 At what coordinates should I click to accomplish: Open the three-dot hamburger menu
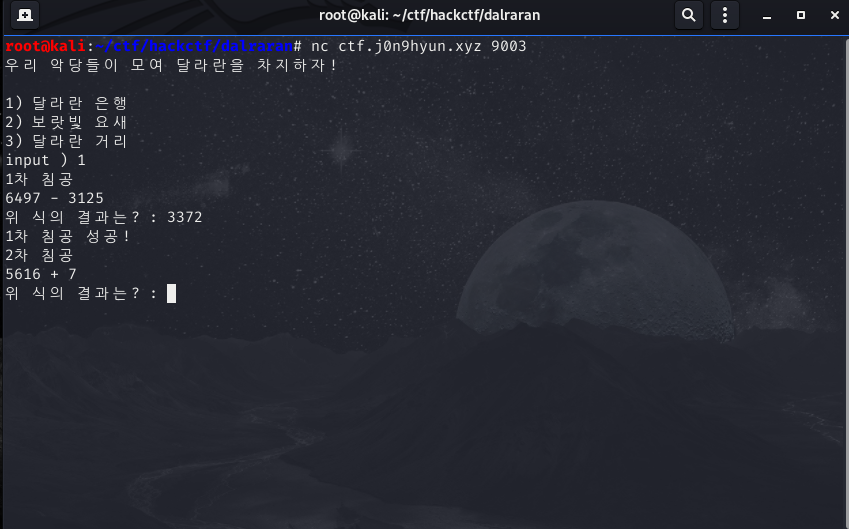[x=725, y=15]
